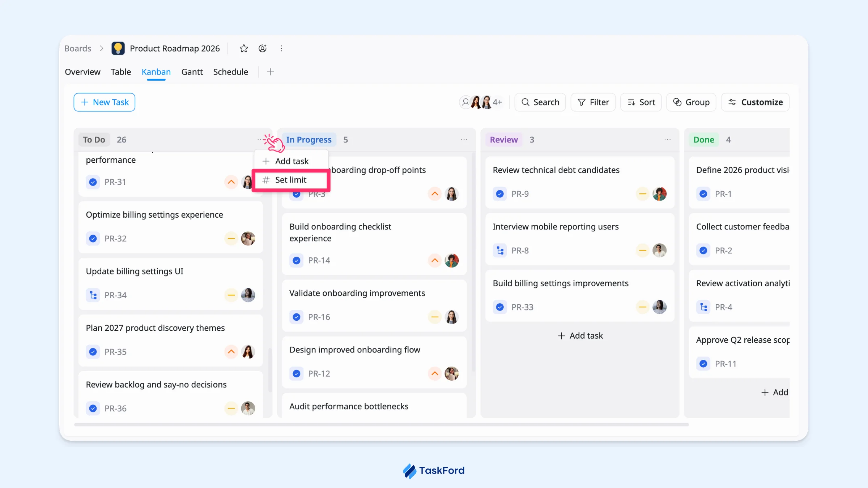Open the Review technical debt candidates card
Image resolution: width=868 pixels, height=488 pixels.
pyautogui.click(x=580, y=182)
